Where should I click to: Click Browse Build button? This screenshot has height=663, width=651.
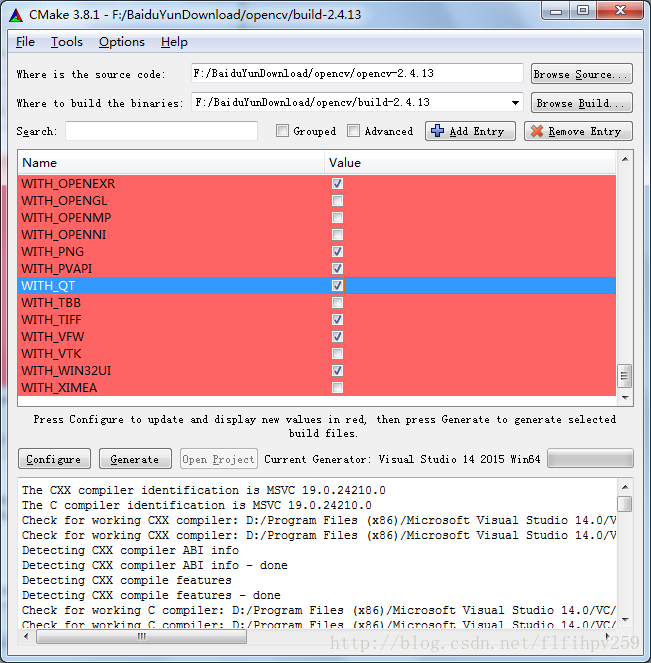click(582, 103)
